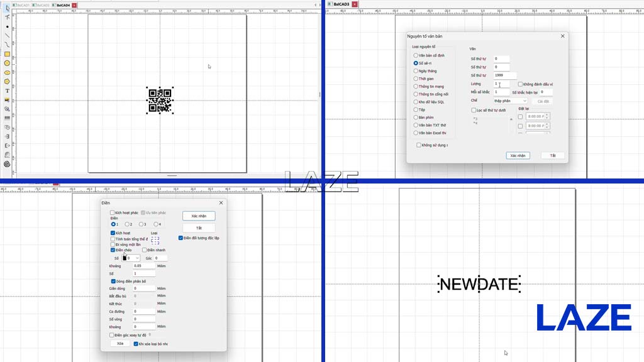Screen dimensions: 644x362
Task: Switch to the BslCAD1 tab
Action: click(21, 5)
